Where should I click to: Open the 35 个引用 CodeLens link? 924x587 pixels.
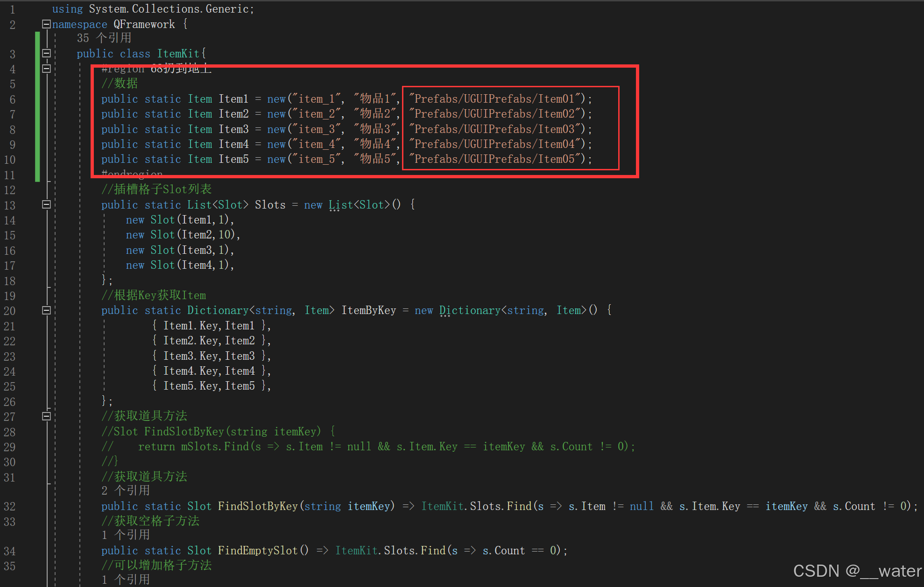pos(104,38)
